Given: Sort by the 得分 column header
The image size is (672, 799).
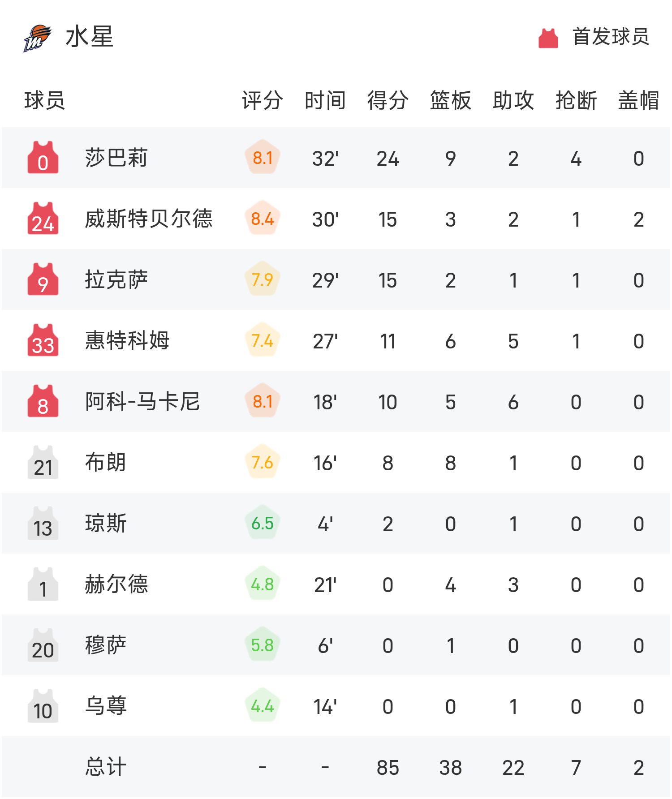Looking at the screenshot, I should 388,100.
